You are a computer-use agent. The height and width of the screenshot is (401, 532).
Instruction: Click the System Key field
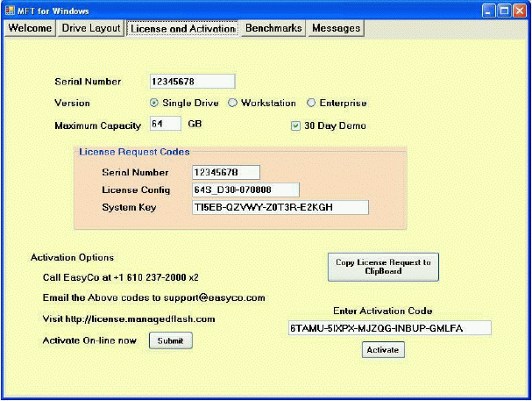coord(280,207)
